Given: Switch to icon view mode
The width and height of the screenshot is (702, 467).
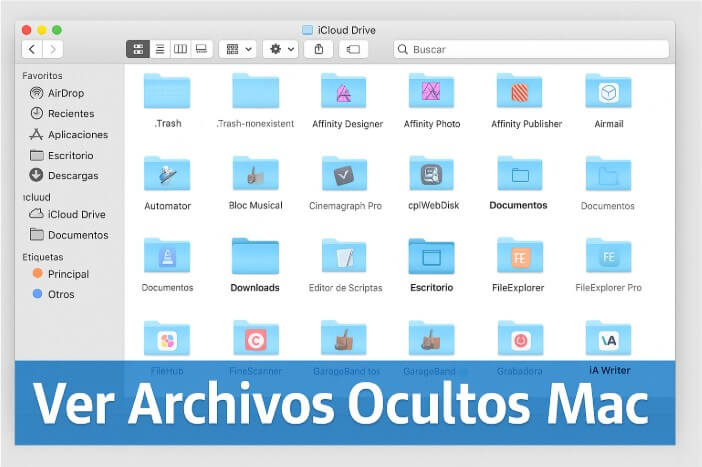Looking at the screenshot, I should [x=138, y=49].
